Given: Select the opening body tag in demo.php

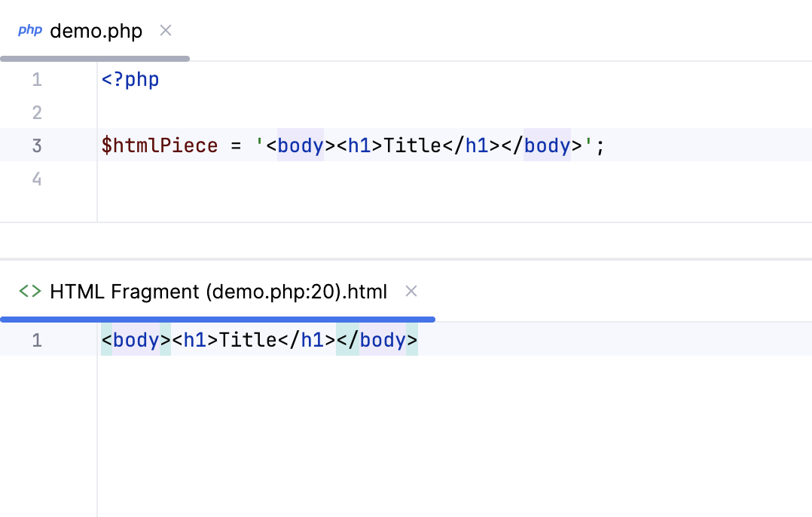Looking at the screenshot, I should pyautogui.click(x=300, y=145).
